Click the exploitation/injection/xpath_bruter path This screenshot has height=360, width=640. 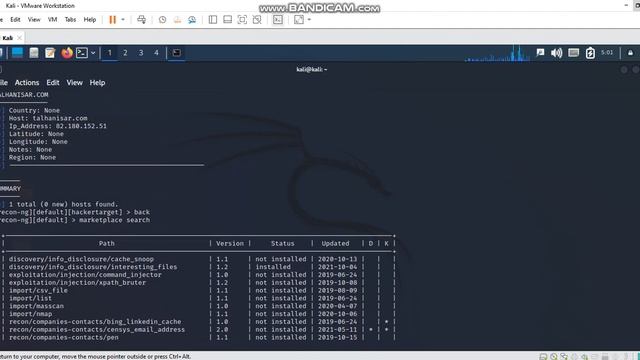coord(77,282)
